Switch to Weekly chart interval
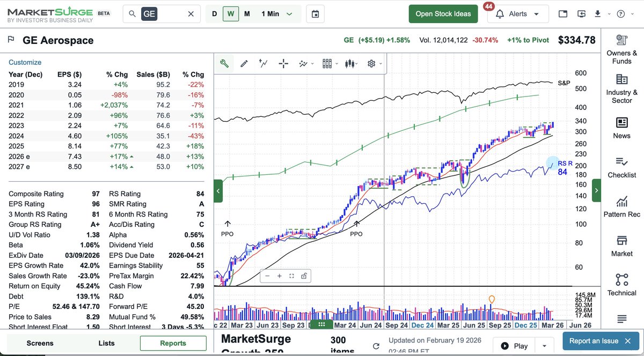The image size is (644, 356). (230, 14)
